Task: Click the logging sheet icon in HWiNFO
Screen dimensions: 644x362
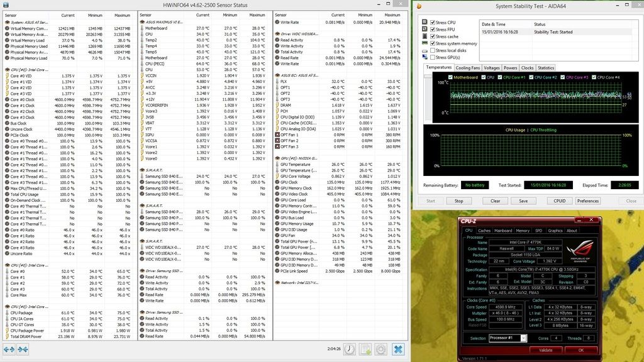Action: click(365, 349)
